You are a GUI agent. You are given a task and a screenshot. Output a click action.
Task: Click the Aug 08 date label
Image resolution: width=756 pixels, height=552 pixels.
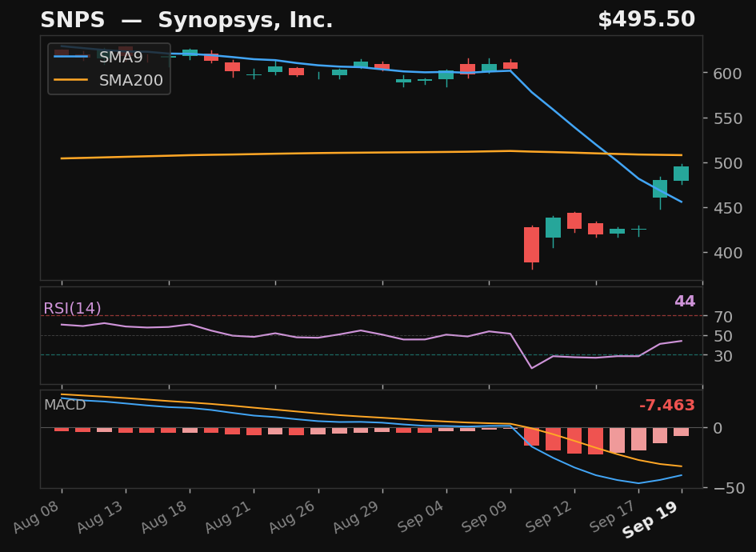36,516
